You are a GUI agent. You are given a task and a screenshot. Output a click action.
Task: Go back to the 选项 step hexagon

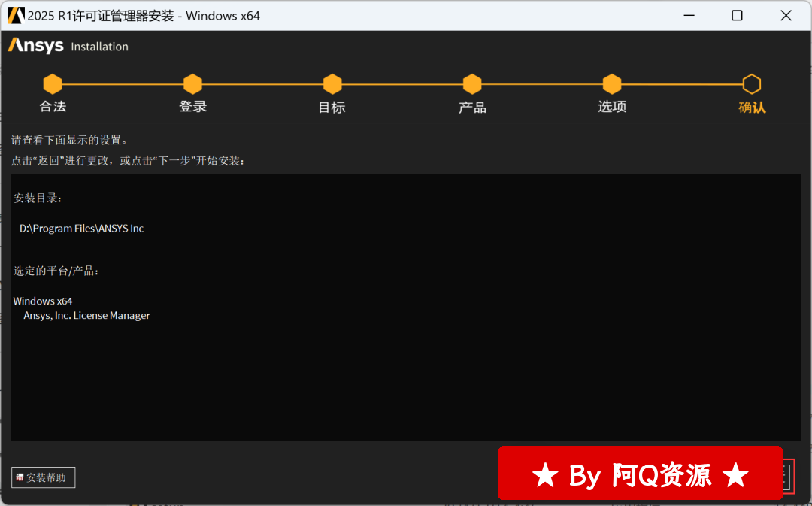point(612,84)
